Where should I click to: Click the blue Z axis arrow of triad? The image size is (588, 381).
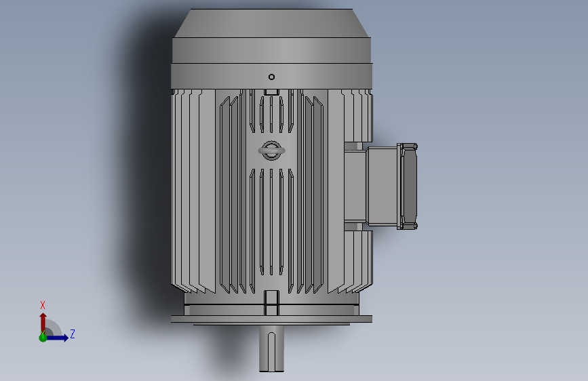58,338
